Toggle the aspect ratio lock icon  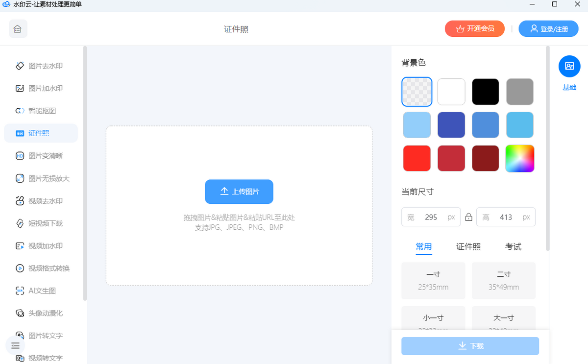coord(468,217)
